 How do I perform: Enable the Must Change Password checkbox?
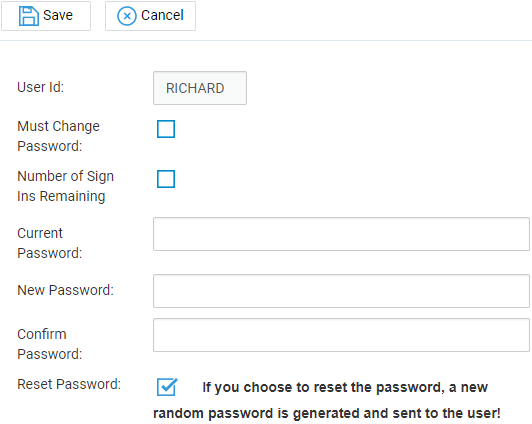[x=166, y=129]
